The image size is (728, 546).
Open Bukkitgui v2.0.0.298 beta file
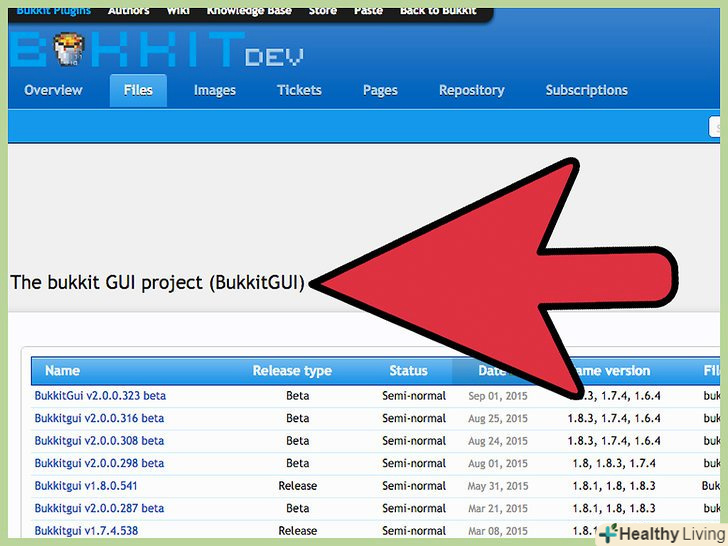tap(99, 463)
